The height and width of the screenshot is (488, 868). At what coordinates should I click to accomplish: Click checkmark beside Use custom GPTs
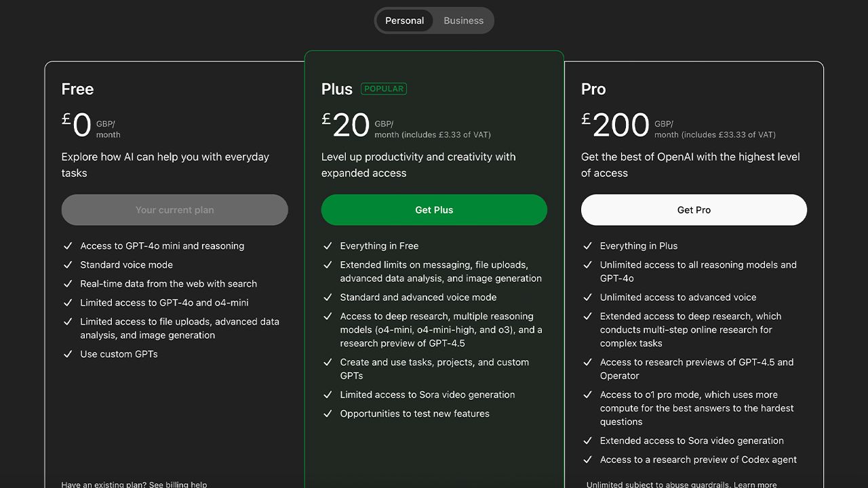click(x=67, y=354)
